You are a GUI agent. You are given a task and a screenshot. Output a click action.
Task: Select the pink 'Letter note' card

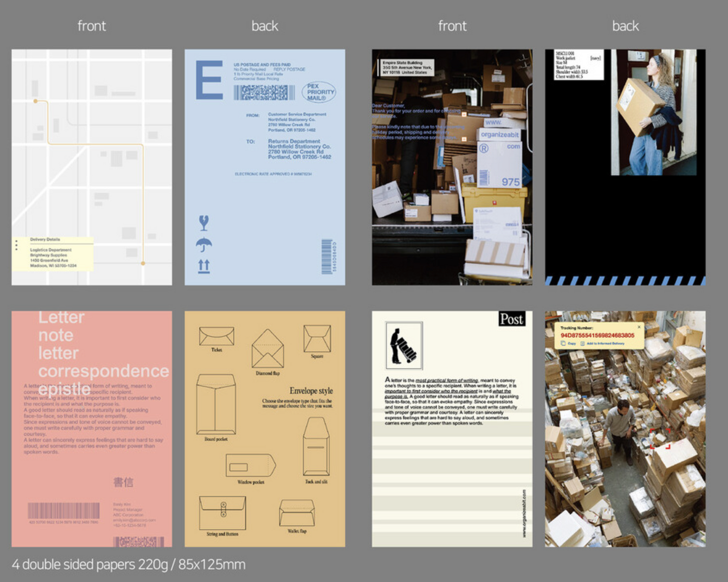[x=92, y=429]
